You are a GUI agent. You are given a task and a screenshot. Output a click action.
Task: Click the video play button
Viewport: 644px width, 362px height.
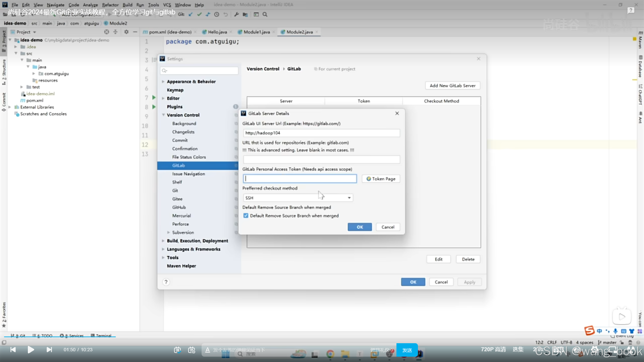tap(31, 350)
